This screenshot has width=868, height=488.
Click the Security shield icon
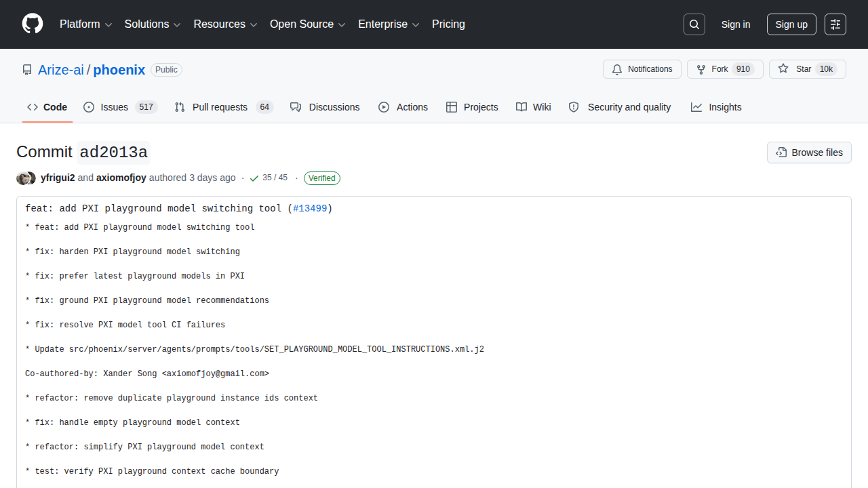pyautogui.click(x=574, y=107)
